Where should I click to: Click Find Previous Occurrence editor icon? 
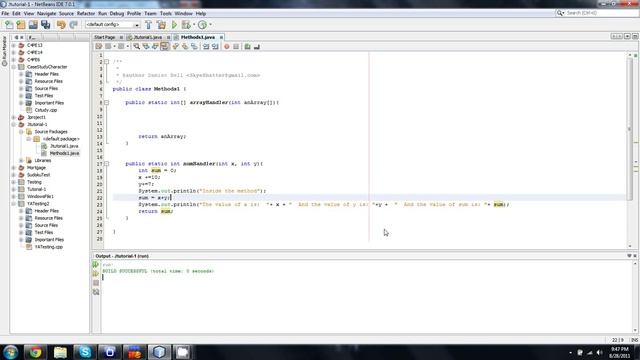coord(146,47)
